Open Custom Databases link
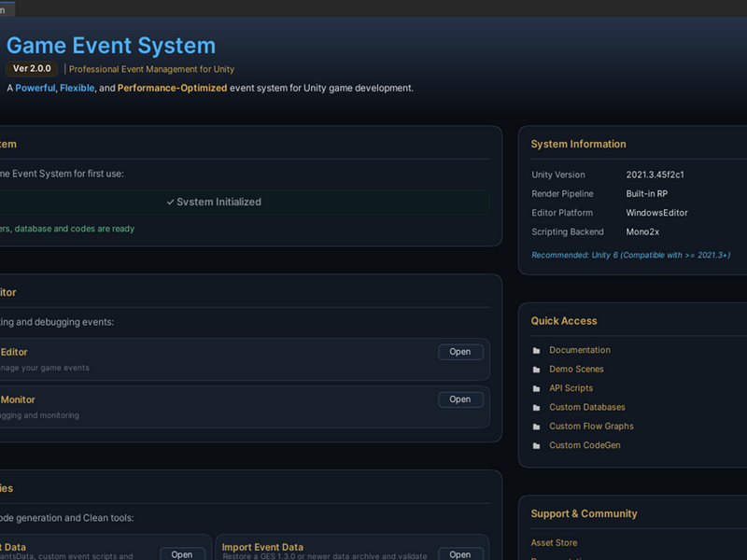 pyautogui.click(x=587, y=407)
